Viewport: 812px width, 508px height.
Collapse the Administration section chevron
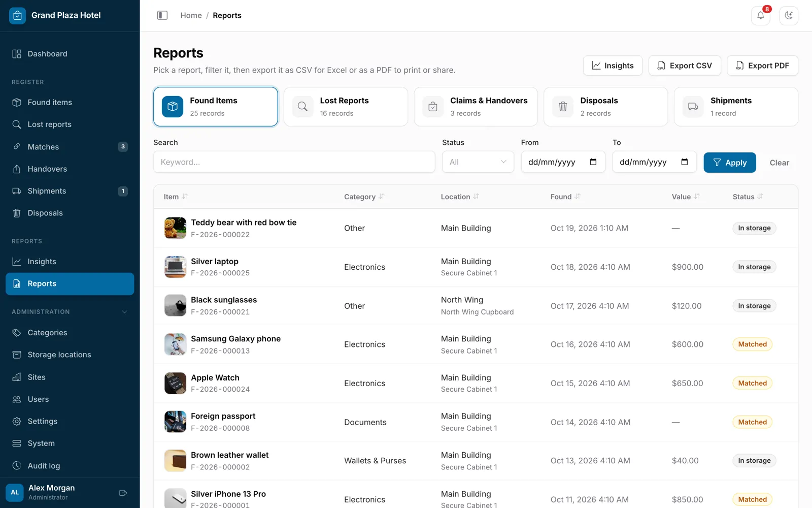124,312
